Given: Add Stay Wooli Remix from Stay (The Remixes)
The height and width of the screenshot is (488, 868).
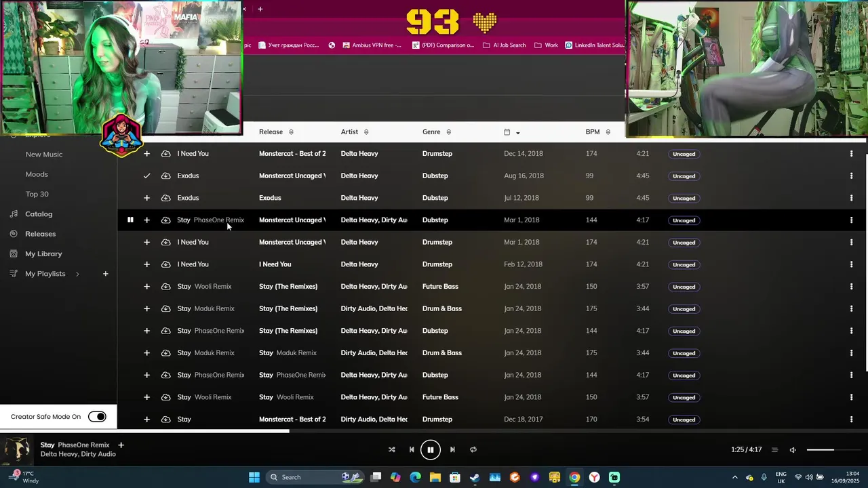Looking at the screenshot, I should (146, 287).
